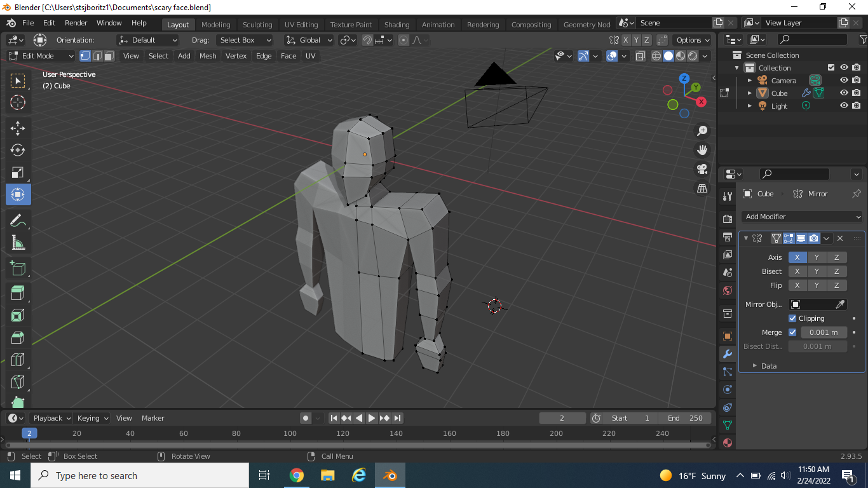This screenshot has width=868, height=488.
Task: Choose the Annotate pencil tool
Action: coord(18,220)
